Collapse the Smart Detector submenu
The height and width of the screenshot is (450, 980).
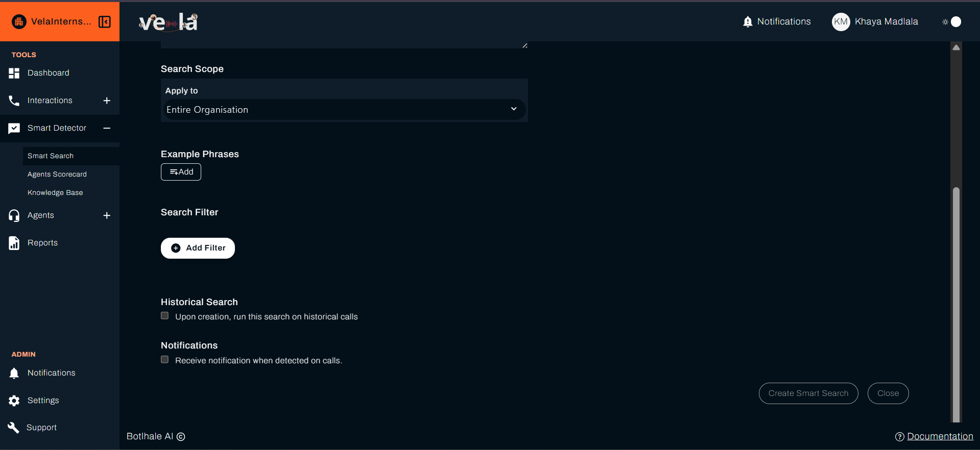[x=107, y=128]
